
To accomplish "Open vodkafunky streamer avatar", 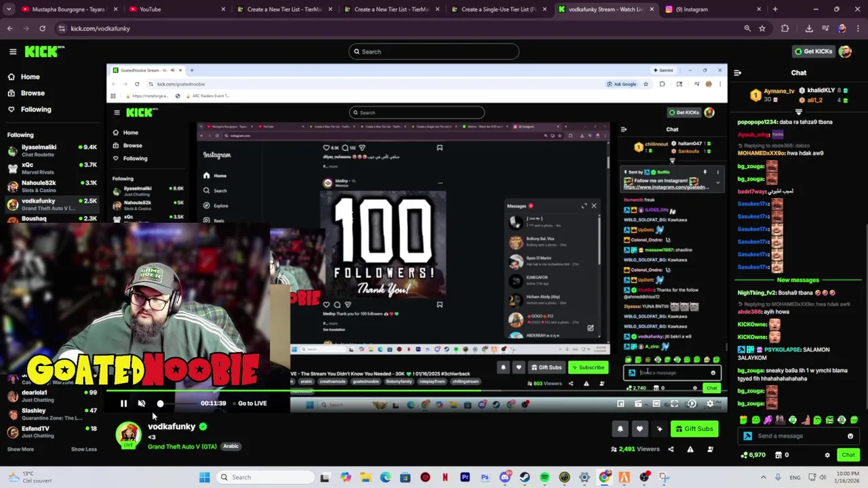I will (129, 435).
